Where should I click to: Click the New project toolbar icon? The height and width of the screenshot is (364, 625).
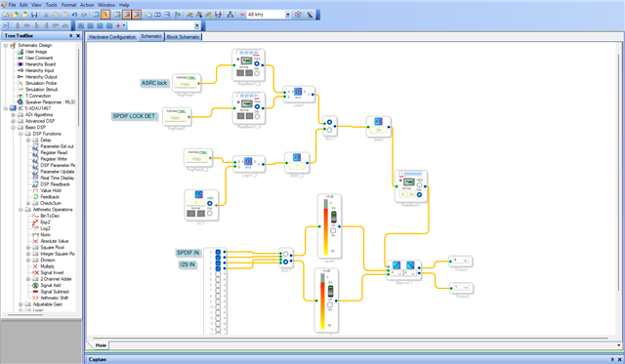pos(6,15)
